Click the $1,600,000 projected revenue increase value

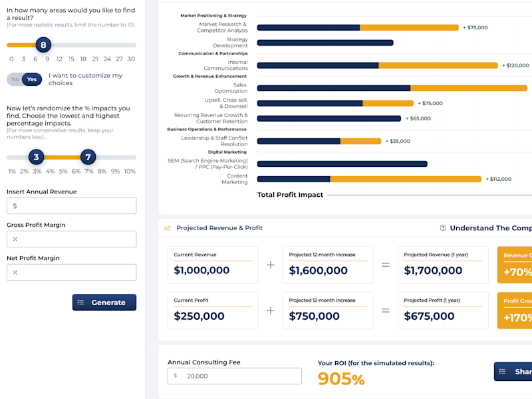tap(318, 271)
